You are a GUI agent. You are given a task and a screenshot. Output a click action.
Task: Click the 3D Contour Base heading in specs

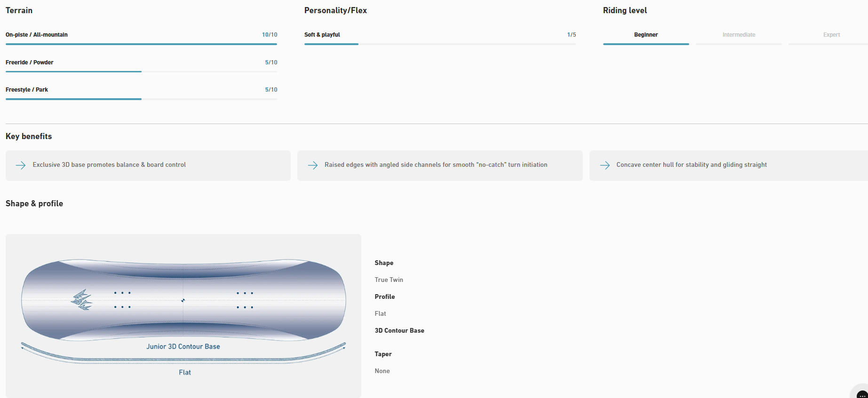pyautogui.click(x=399, y=331)
